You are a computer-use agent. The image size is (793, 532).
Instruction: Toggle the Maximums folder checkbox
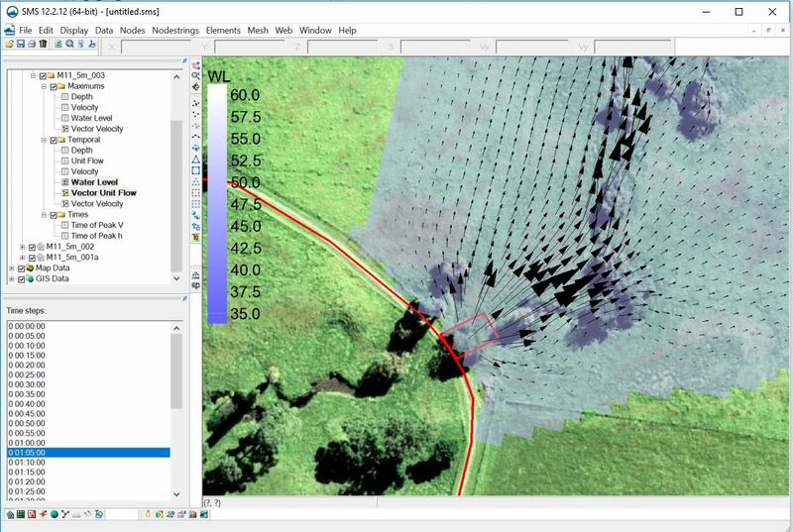[x=54, y=86]
